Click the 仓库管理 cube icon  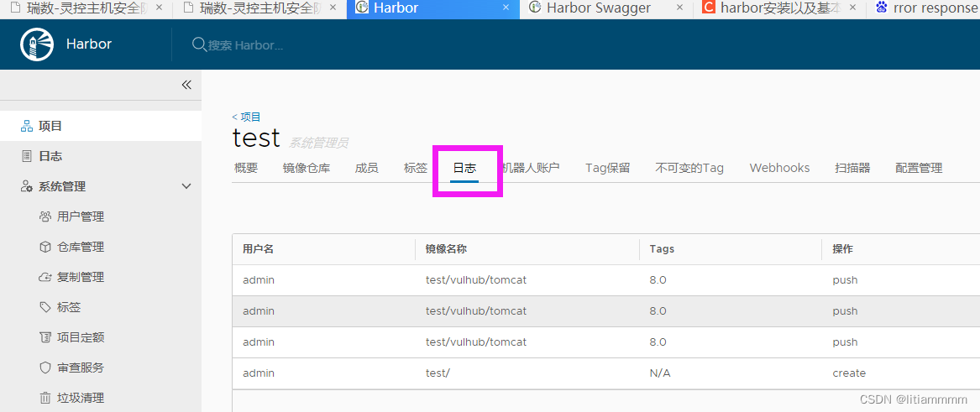pyautogui.click(x=45, y=248)
